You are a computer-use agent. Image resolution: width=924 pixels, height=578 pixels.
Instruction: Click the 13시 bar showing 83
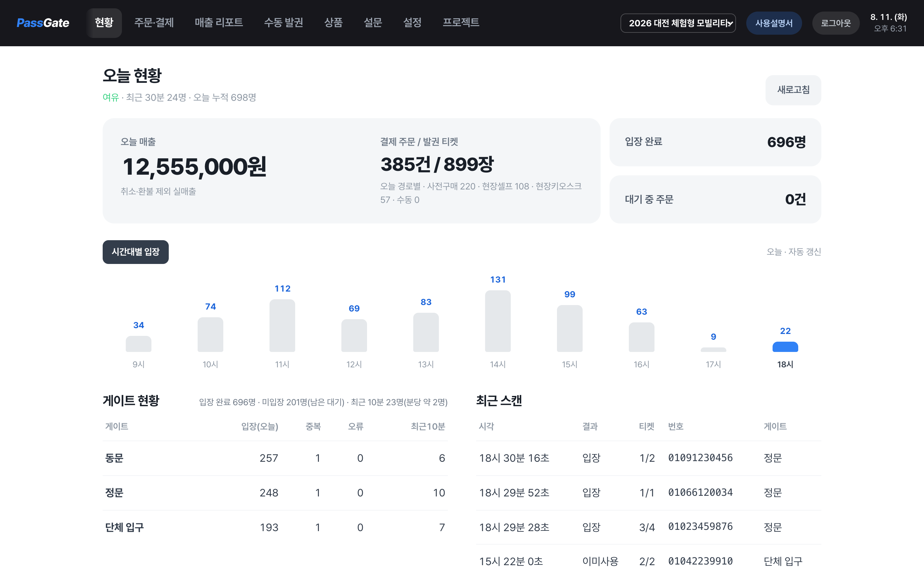point(426,332)
